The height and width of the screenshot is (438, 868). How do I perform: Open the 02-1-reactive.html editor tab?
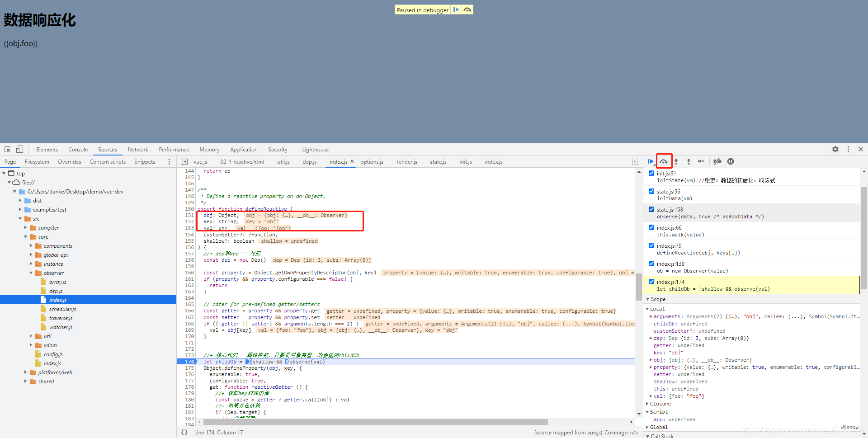pos(242,162)
